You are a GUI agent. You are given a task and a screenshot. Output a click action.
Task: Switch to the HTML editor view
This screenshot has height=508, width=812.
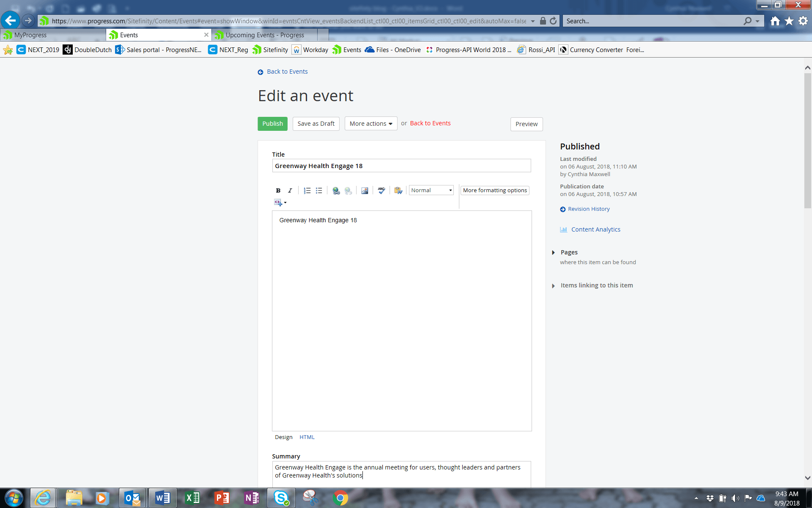tap(307, 437)
